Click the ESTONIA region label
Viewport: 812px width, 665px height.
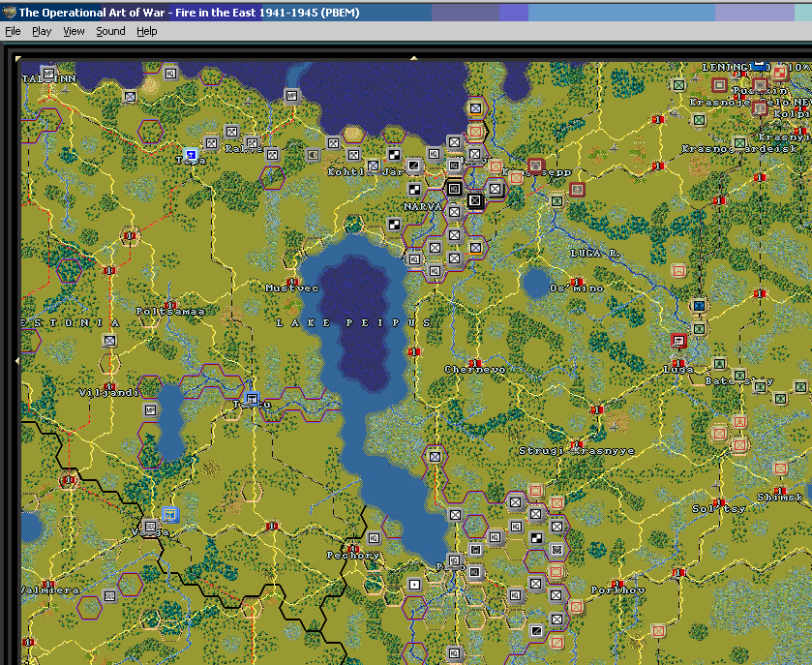pyautogui.click(x=71, y=322)
